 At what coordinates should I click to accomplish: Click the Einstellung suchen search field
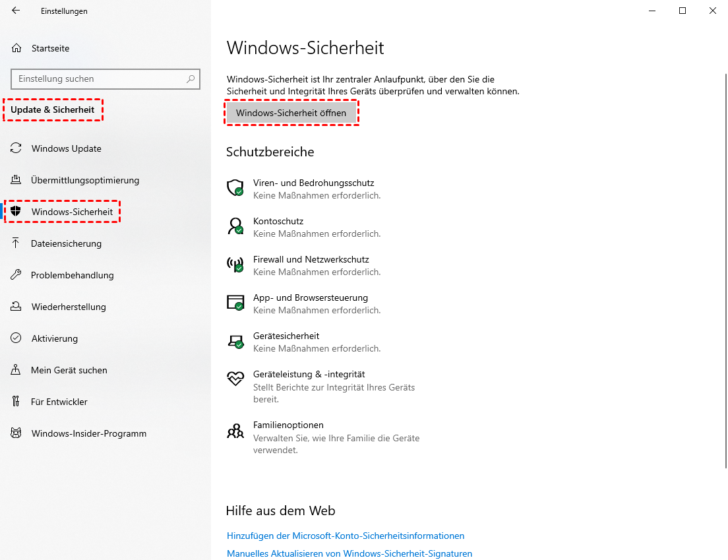pos(99,78)
